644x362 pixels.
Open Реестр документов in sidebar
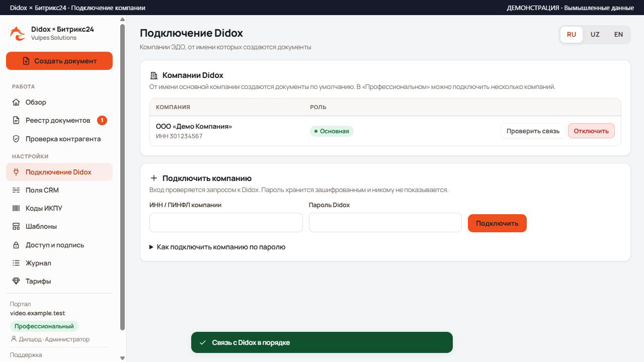point(59,121)
